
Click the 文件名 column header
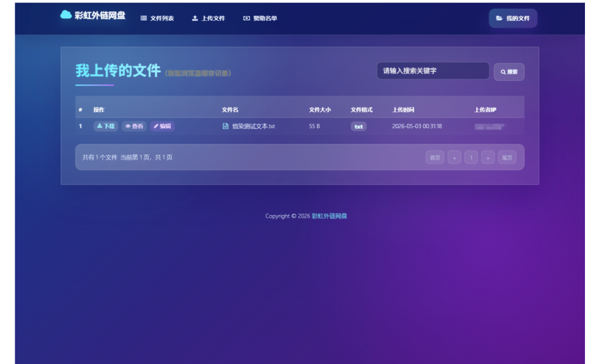coord(230,110)
